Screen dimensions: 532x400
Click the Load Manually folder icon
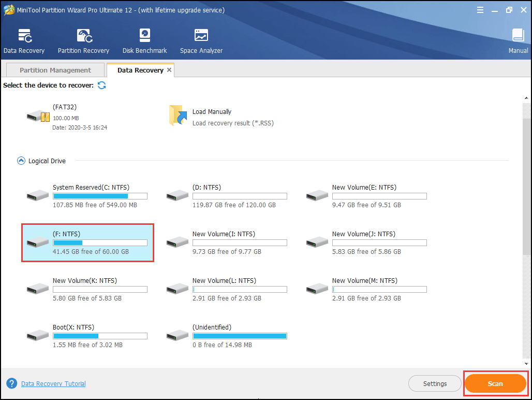178,116
